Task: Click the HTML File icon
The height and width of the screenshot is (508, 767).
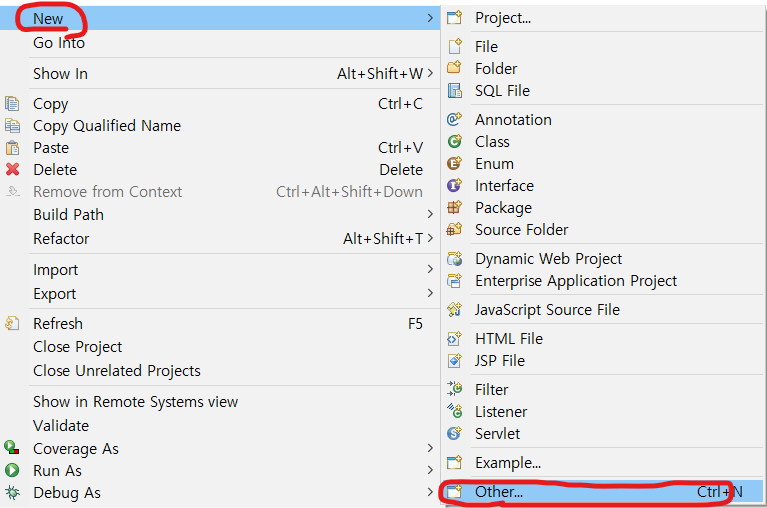Action: pyautogui.click(x=454, y=338)
